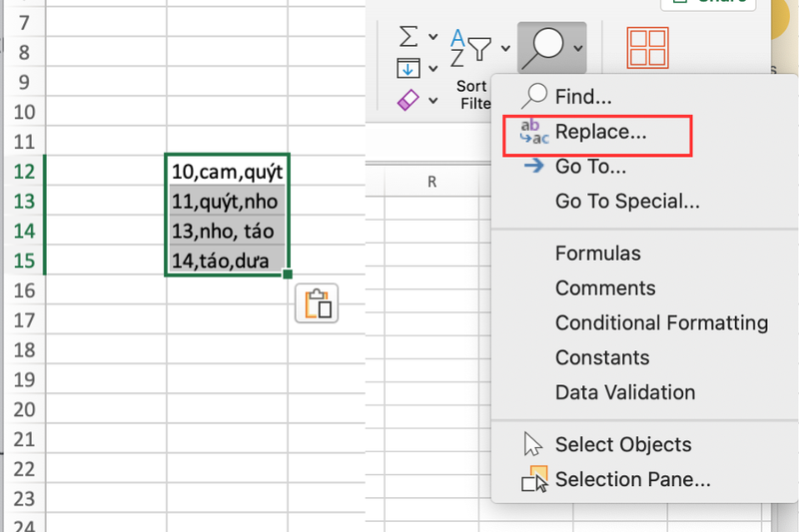Select row header 16
This screenshot has width=799, height=532.
pyautogui.click(x=24, y=290)
